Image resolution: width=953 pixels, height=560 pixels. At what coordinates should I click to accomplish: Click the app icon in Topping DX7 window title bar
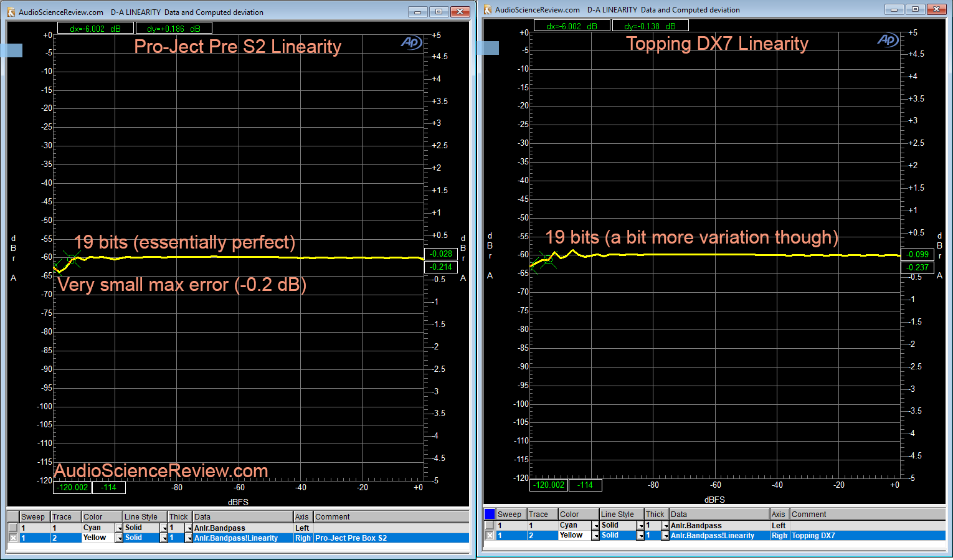tap(488, 9)
